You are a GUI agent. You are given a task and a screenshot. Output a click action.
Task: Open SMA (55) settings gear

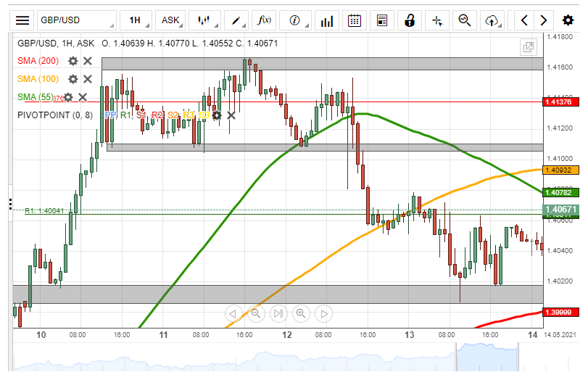(68, 97)
